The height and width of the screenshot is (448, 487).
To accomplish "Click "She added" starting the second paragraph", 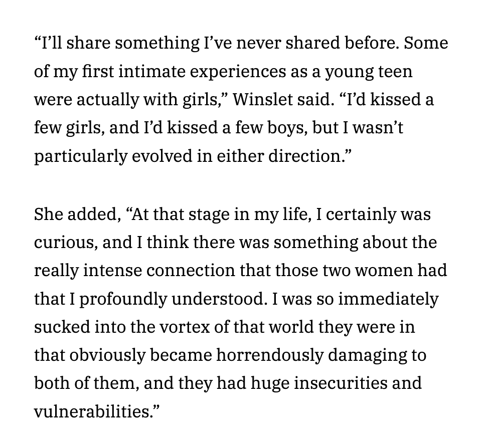I will tap(74, 214).
